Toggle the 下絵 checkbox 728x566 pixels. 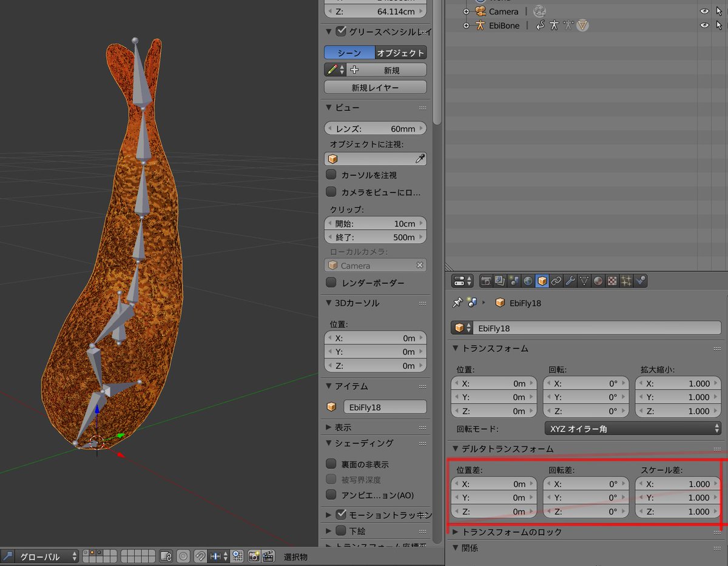click(341, 530)
